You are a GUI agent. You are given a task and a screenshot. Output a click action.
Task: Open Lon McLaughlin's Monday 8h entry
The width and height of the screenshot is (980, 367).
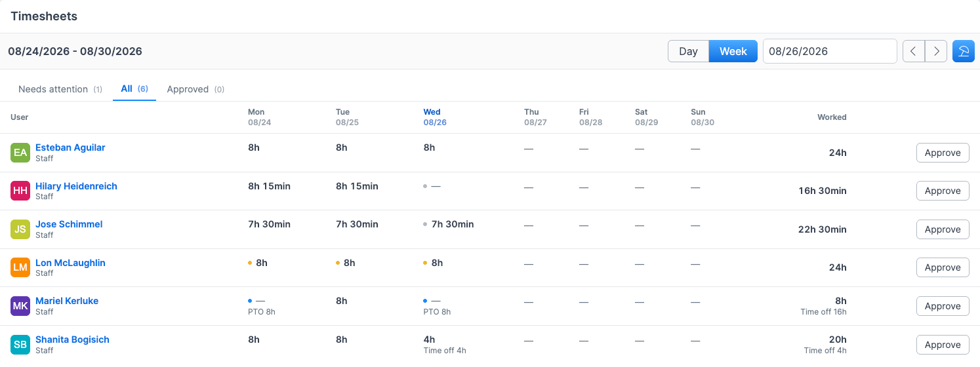[258, 263]
